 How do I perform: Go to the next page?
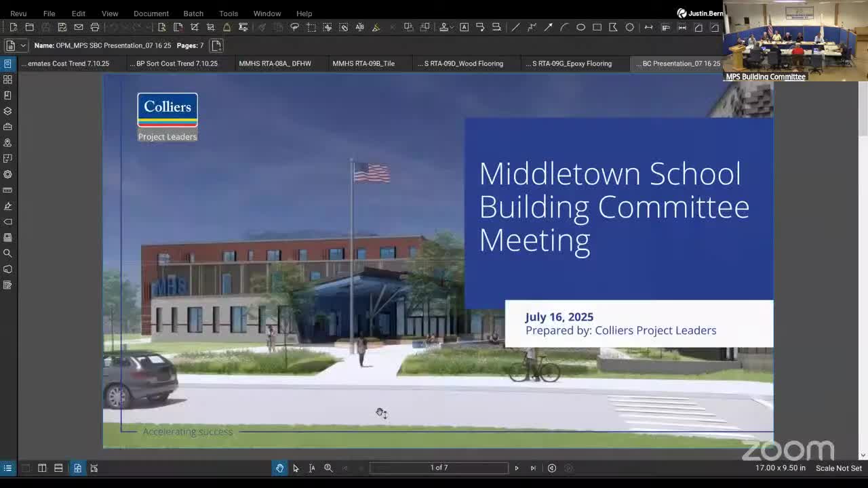click(516, 468)
